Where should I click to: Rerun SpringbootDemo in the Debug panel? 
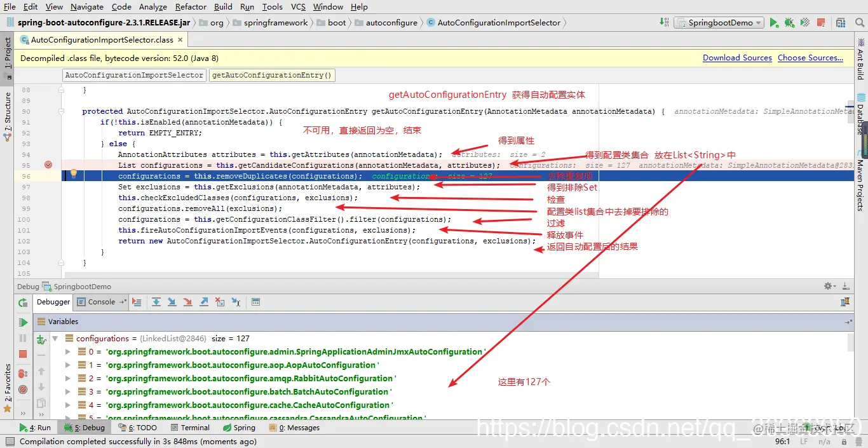point(23,304)
